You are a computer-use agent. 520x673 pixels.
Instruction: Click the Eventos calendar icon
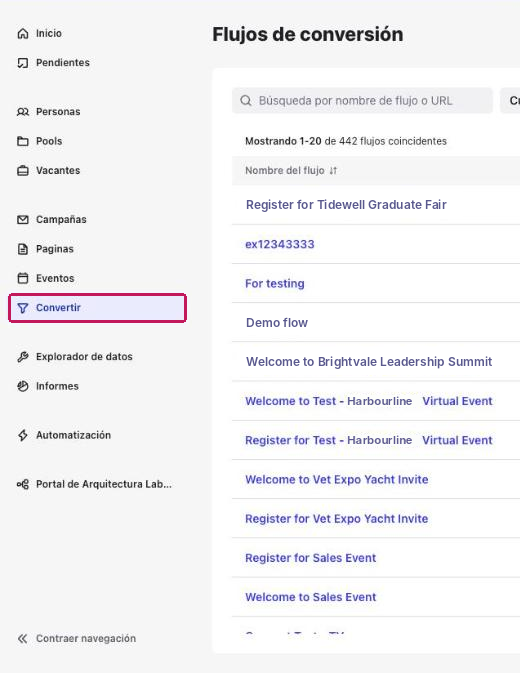click(x=23, y=278)
